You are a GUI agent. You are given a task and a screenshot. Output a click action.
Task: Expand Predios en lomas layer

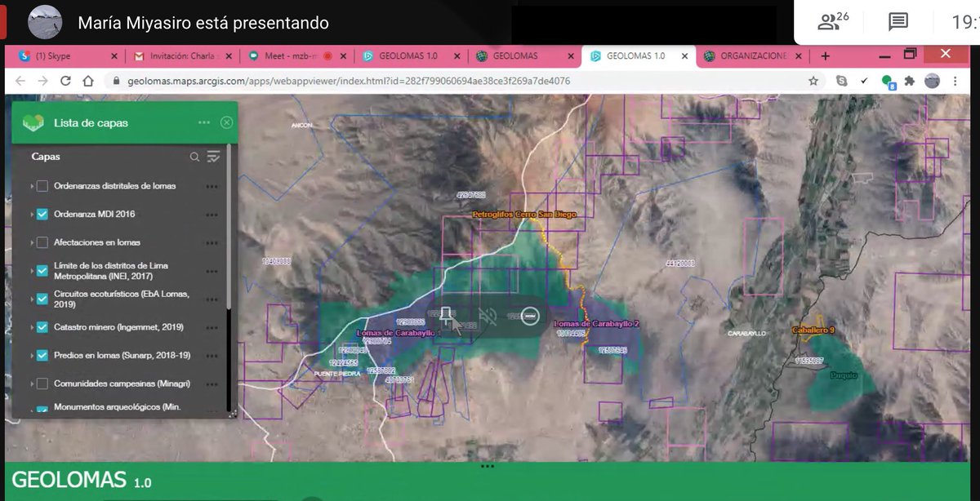coord(32,356)
